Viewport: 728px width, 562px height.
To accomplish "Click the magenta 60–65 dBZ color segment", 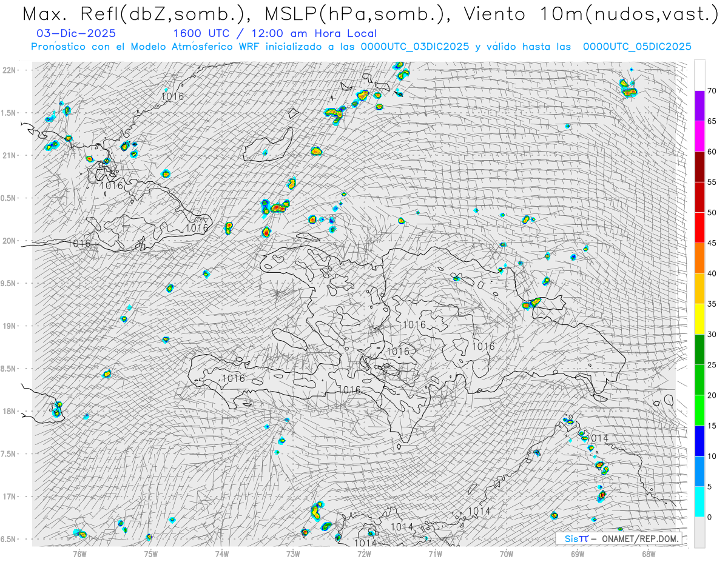I will tap(699, 136).
